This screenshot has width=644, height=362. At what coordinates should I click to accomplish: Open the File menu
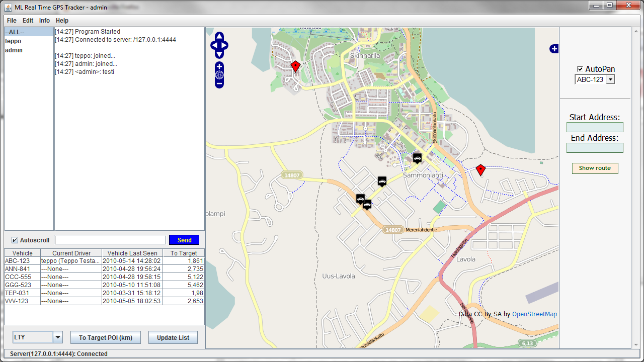12,21
